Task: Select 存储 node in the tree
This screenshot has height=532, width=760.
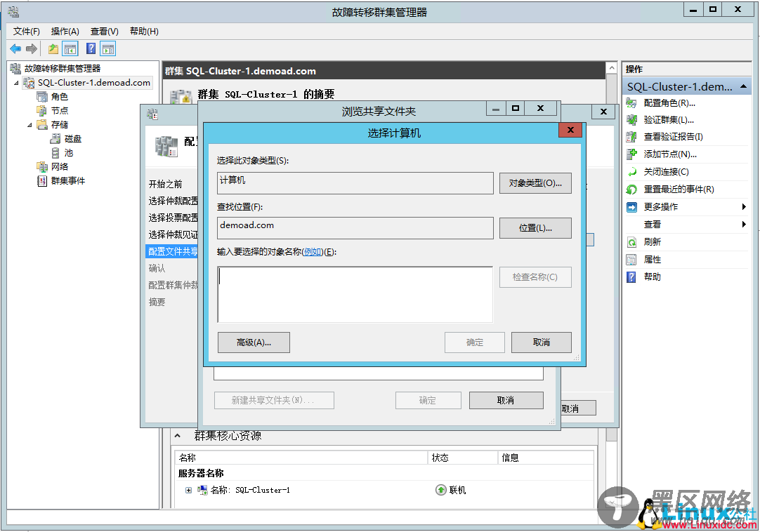Action: [x=60, y=125]
